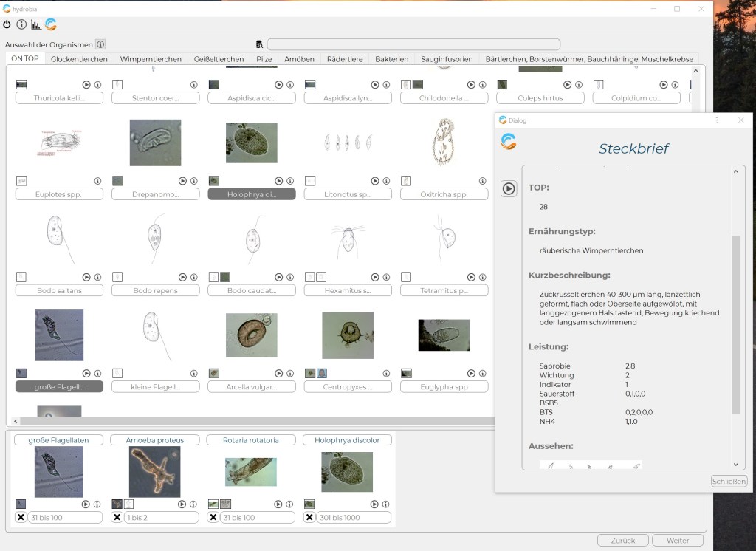This screenshot has width=756, height=551.
Task: Click the info icon beside Auswahl der Organismen
Action: pos(100,44)
